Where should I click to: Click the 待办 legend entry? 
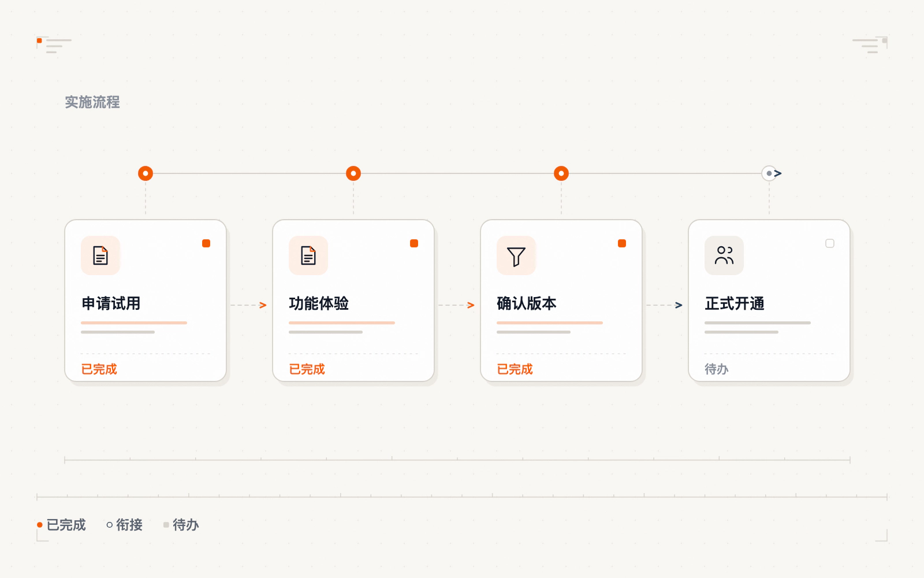tap(181, 525)
